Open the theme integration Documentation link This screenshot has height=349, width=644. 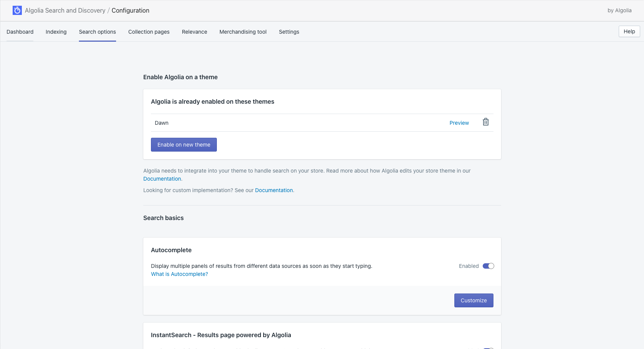point(162,179)
